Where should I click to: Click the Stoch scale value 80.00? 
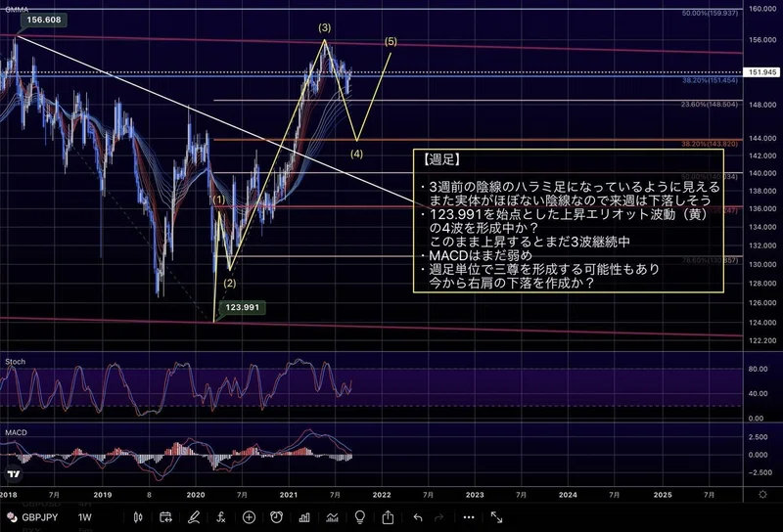click(x=758, y=370)
